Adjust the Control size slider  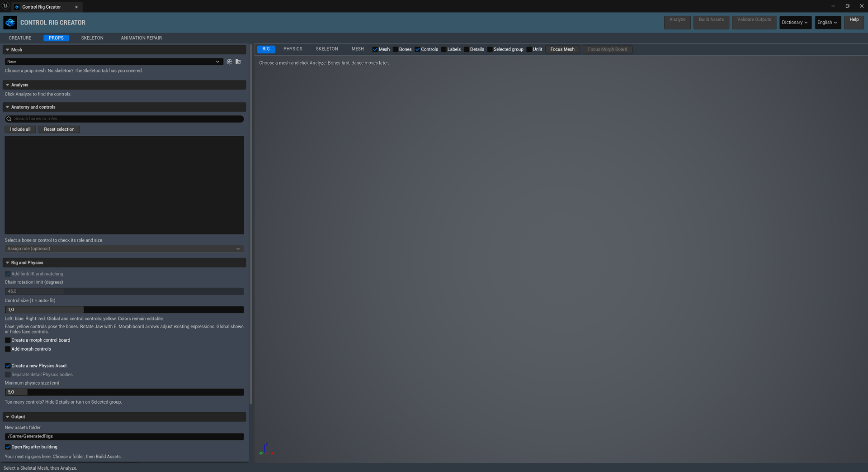[x=124, y=310]
